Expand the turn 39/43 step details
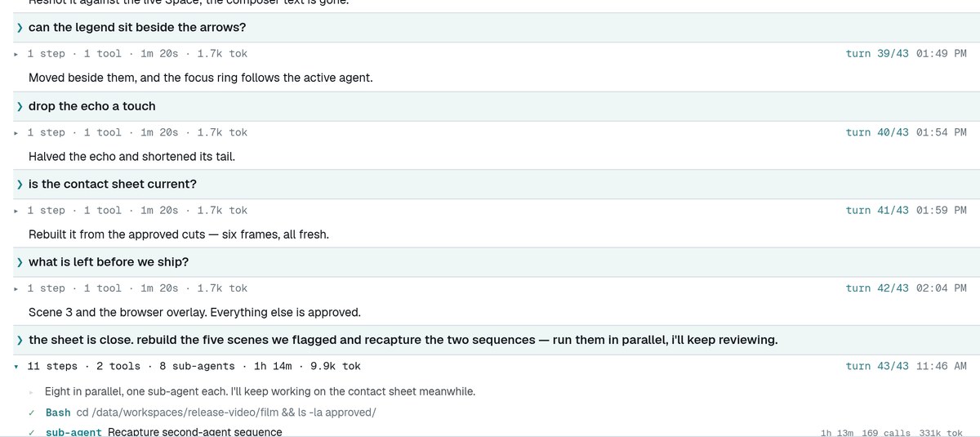This screenshot has width=980, height=437. 16,54
